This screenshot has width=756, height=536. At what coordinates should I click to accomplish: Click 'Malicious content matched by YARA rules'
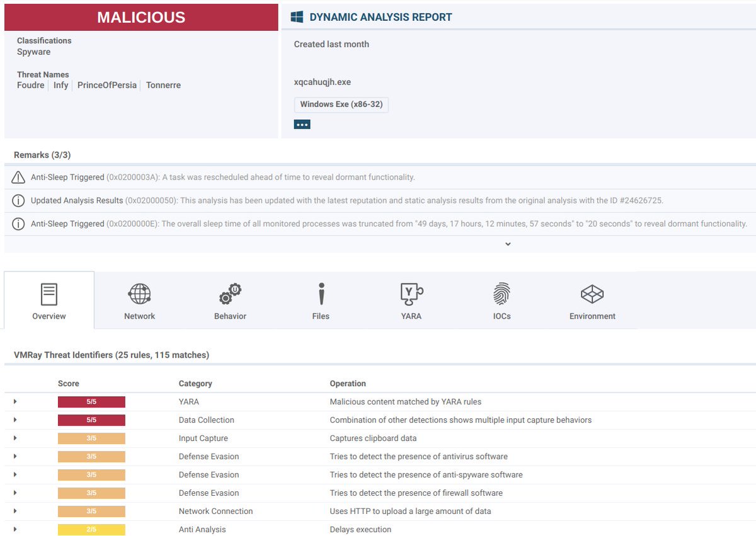click(406, 402)
